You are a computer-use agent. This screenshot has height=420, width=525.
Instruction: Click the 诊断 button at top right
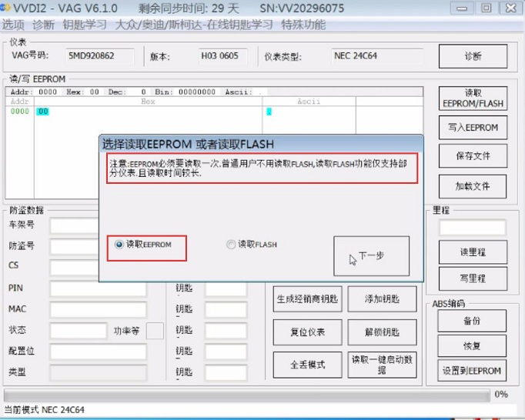pyautogui.click(x=473, y=56)
